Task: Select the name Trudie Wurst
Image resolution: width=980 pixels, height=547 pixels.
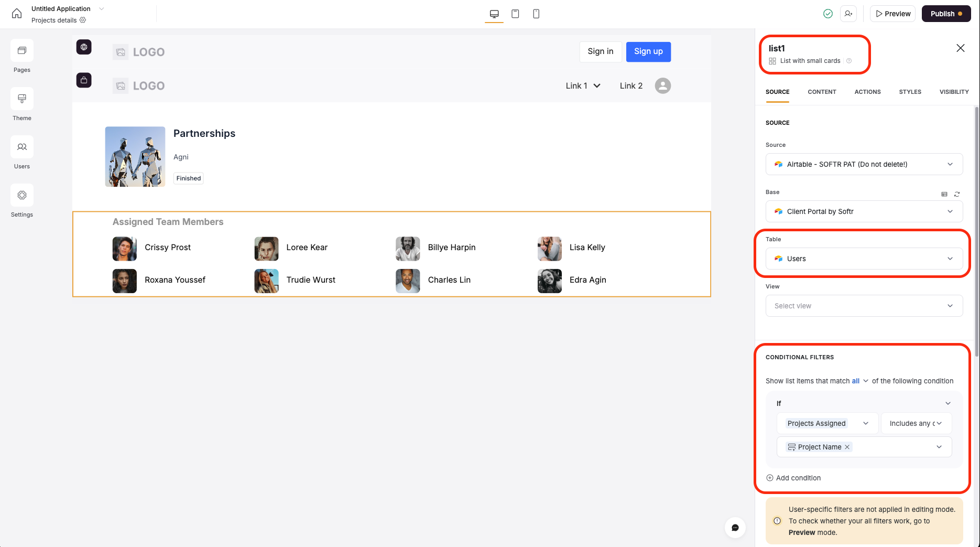Action: [311, 280]
